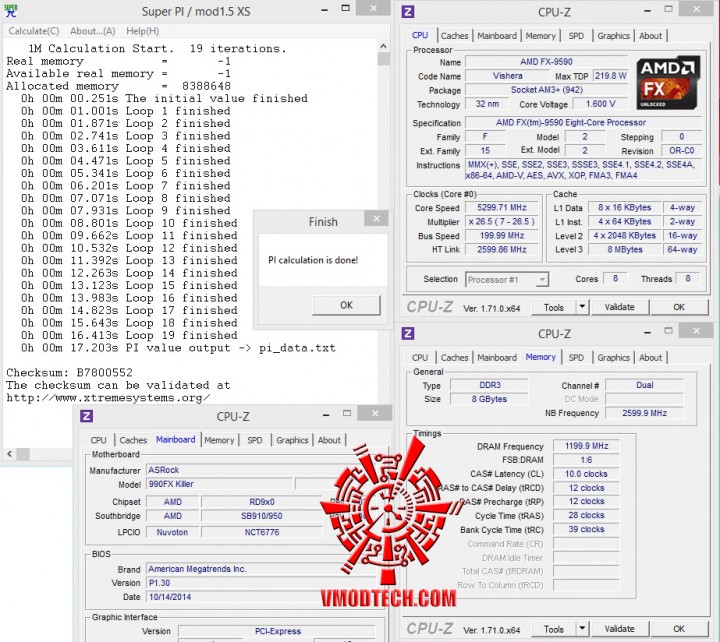Click the vertical scrollbar thumb in Super PI
The height and width of the screenshot is (642, 720).
(x=383, y=59)
